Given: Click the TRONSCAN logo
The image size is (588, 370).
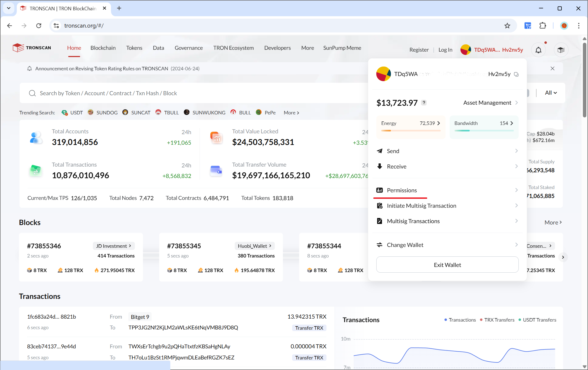Looking at the screenshot, I should click(x=32, y=48).
